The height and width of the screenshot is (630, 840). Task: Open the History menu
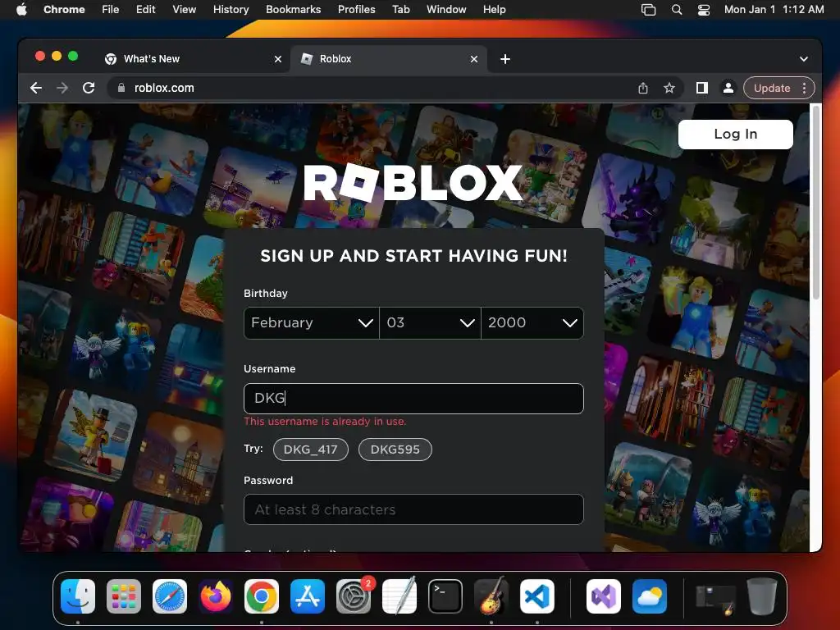[231, 10]
